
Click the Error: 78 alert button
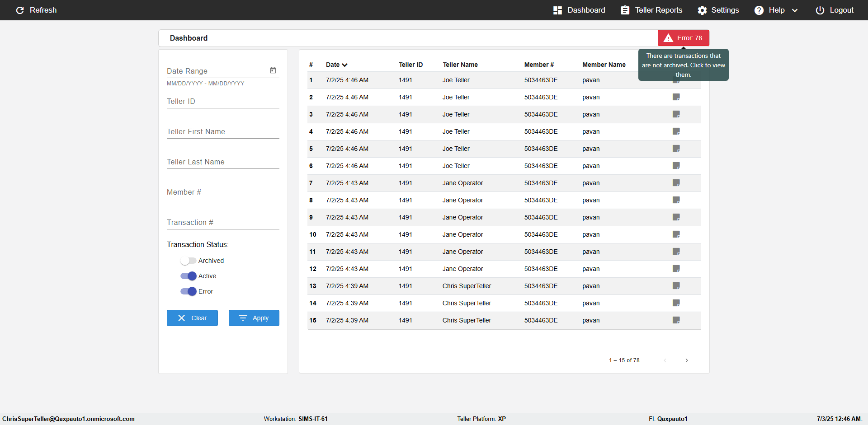(x=683, y=38)
